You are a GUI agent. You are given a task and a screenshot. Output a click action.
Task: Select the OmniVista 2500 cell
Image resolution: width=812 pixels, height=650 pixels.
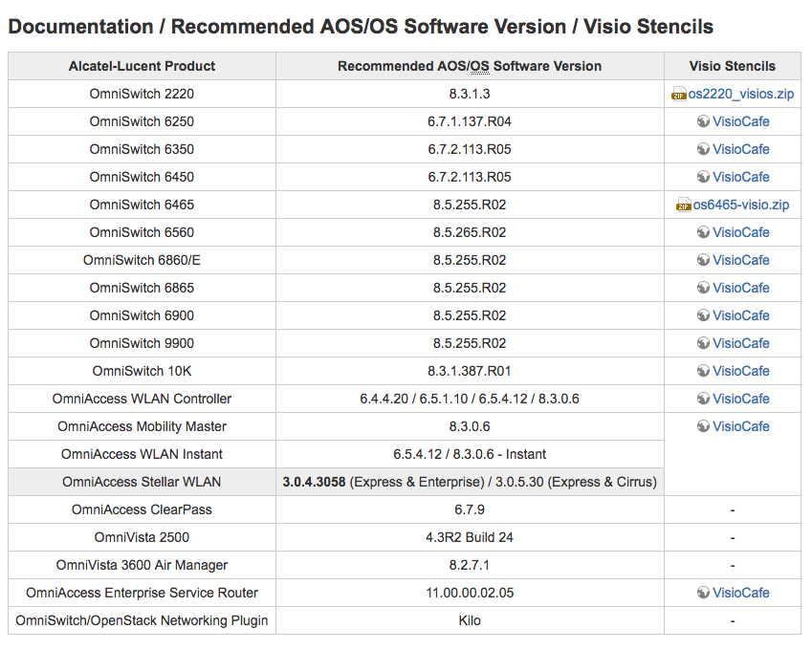coord(142,538)
